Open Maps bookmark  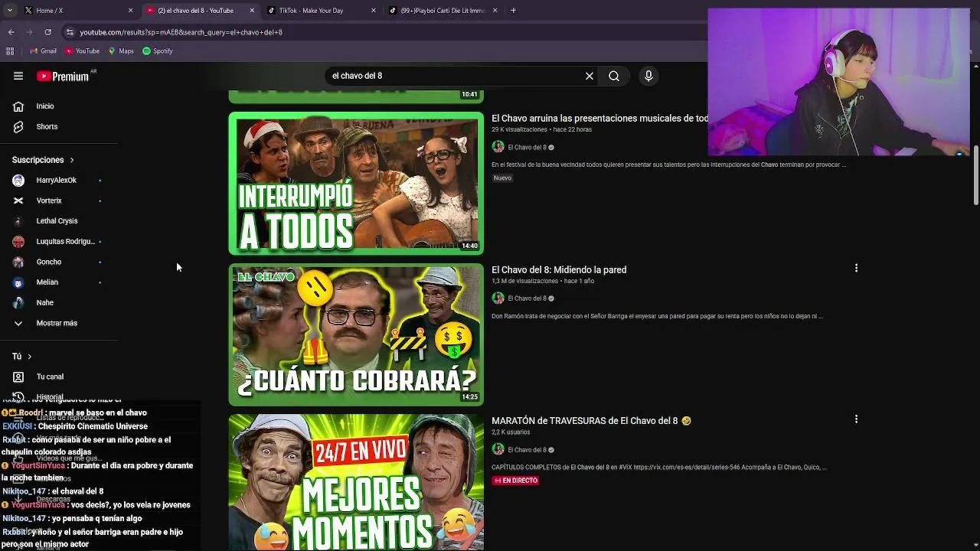pyautogui.click(x=121, y=51)
